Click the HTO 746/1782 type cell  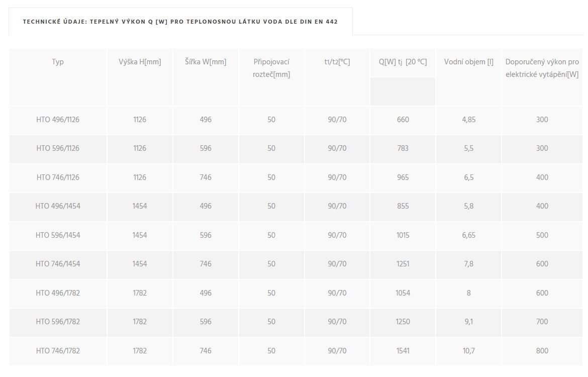(x=58, y=351)
